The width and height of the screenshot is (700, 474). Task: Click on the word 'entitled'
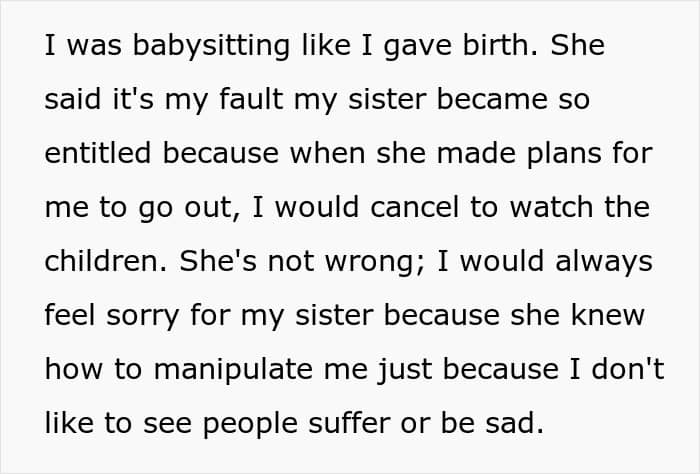click(98, 153)
